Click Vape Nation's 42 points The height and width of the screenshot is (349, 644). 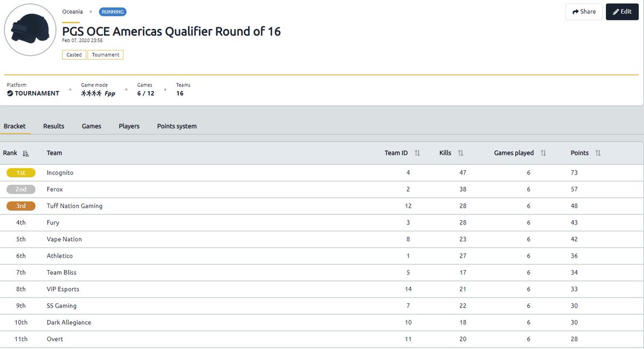click(x=574, y=239)
